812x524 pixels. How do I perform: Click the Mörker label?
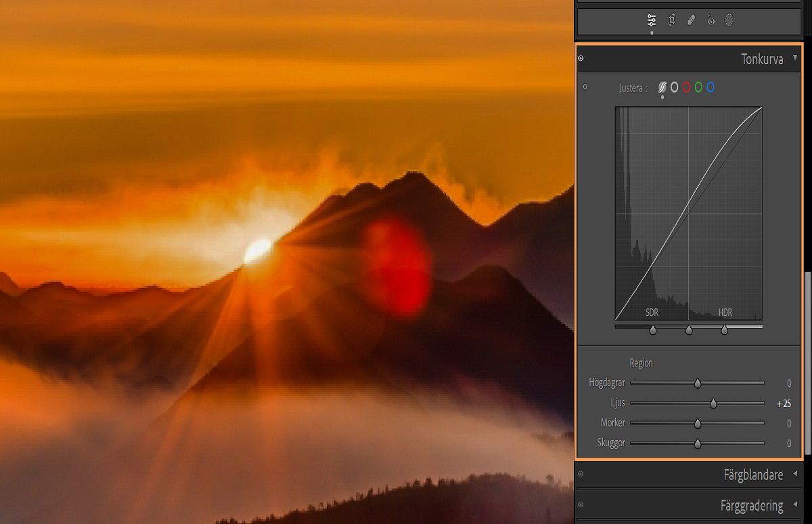click(613, 423)
